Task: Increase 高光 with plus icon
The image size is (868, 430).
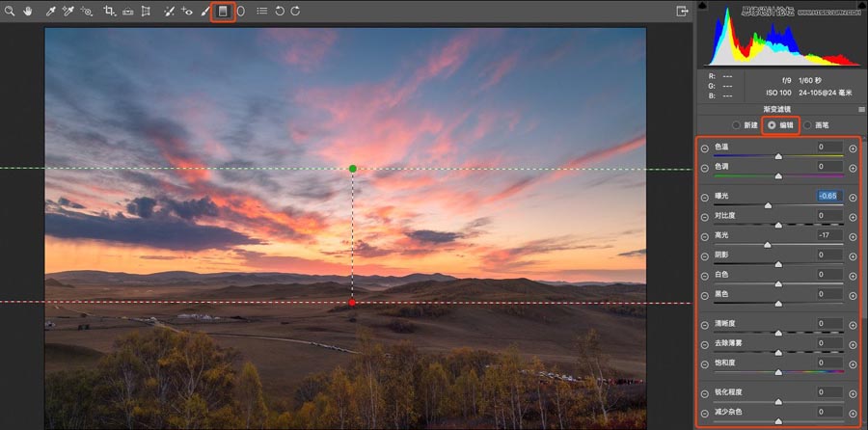Action: point(853,237)
